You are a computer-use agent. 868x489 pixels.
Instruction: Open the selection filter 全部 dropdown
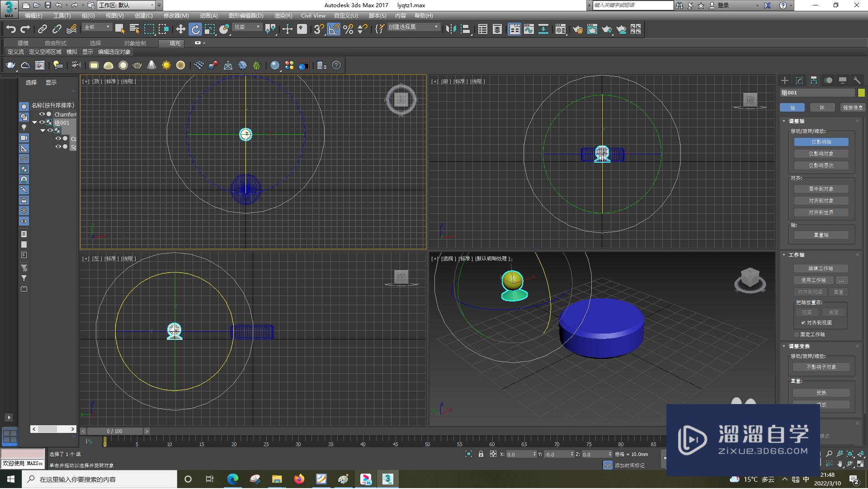pos(97,27)
